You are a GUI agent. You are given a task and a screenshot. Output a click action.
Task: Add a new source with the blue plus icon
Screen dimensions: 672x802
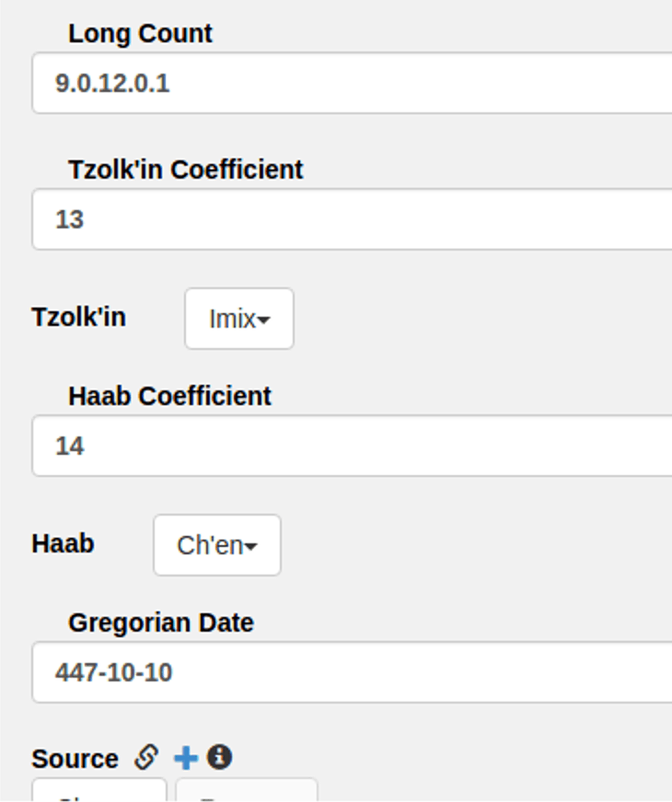click(186, 758)
